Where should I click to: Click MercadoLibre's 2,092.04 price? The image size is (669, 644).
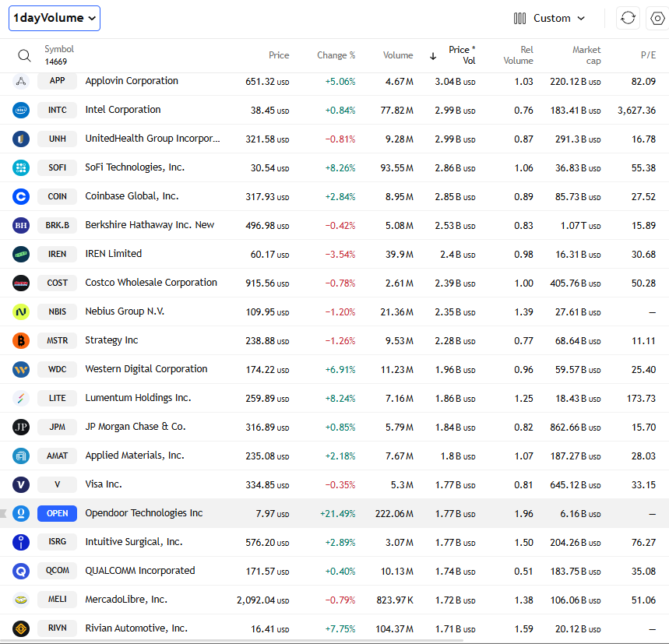click(262, 600)
